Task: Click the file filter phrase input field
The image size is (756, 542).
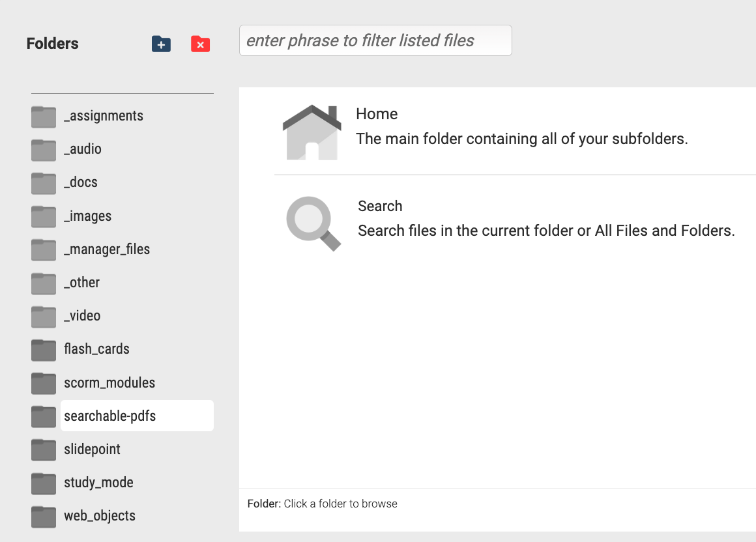Action: 375,40
